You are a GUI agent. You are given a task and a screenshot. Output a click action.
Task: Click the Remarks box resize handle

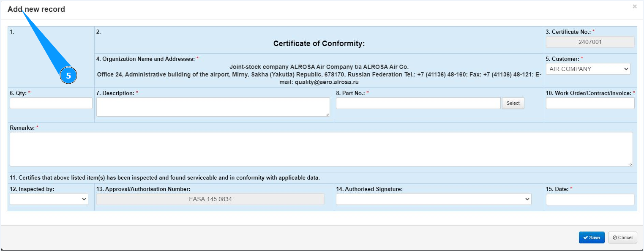point(630,164)
